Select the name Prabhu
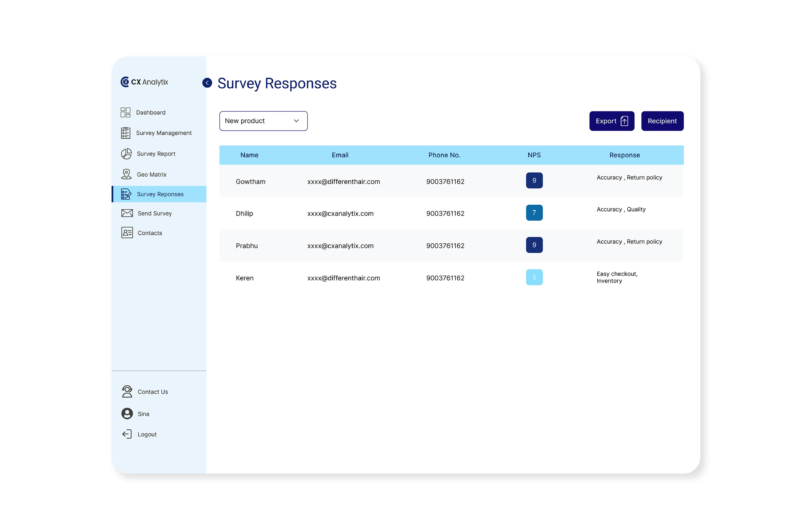 [247, 246]
